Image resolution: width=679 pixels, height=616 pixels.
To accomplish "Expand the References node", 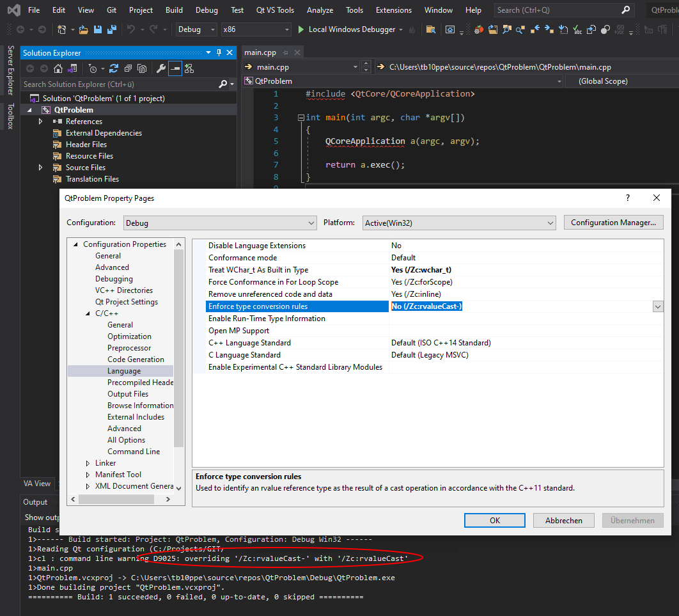I will tap(40, 122).
